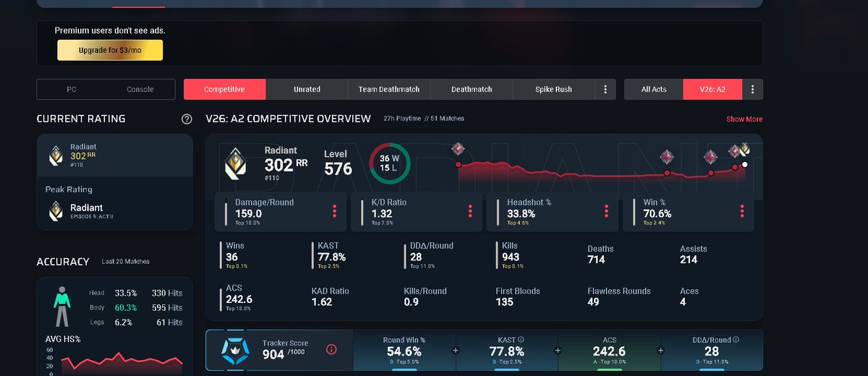Click the DDΔ/Round info icon in tracker bar
The width and height of the screenshot is (868, 376).
[736, 339]
